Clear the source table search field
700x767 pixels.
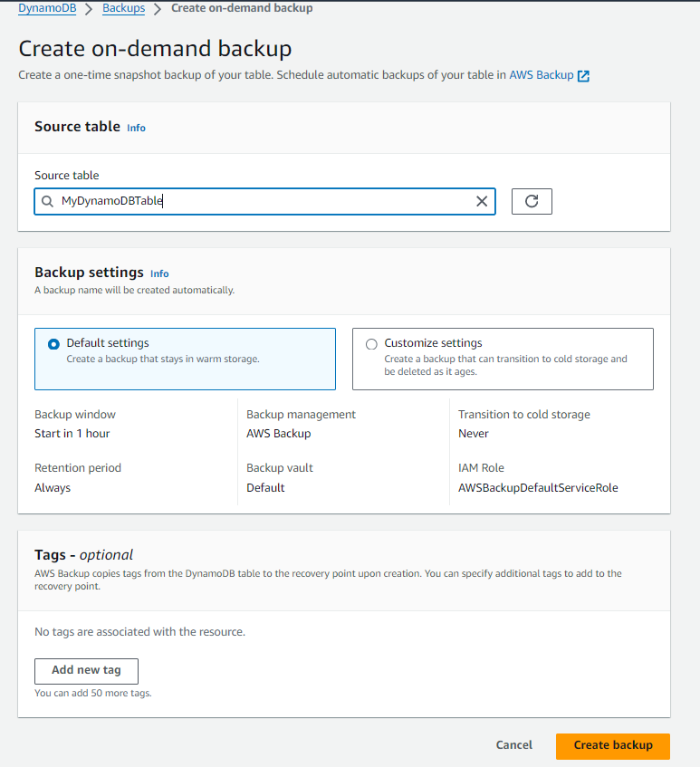[x=482, y=201]
